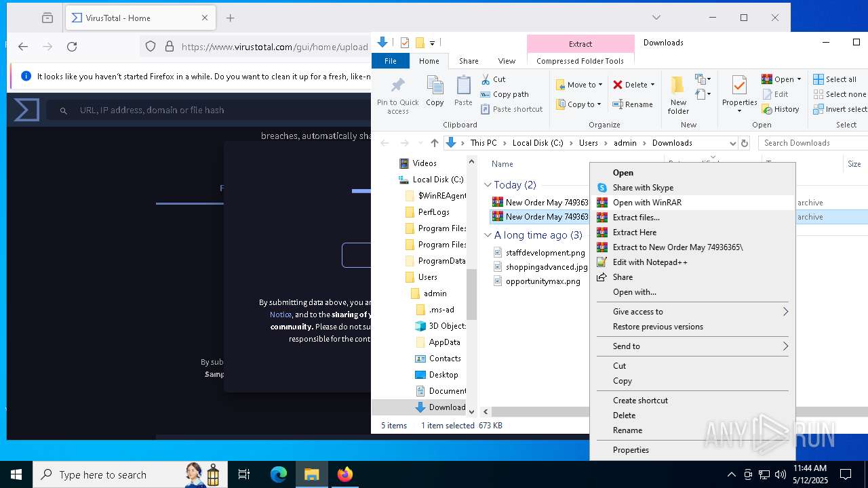Click the Properties ribbon icon
The width and height of the screenshot is (868, 488).
[x=739, y=95]
